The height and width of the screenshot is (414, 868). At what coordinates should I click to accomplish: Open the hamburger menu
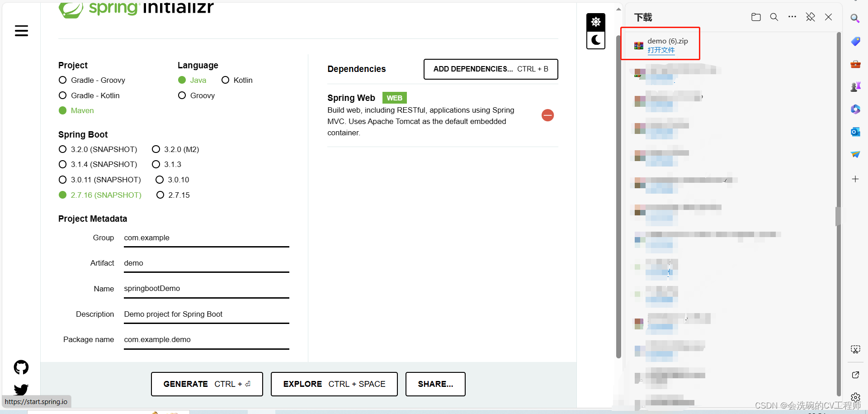tap(21, 31)
